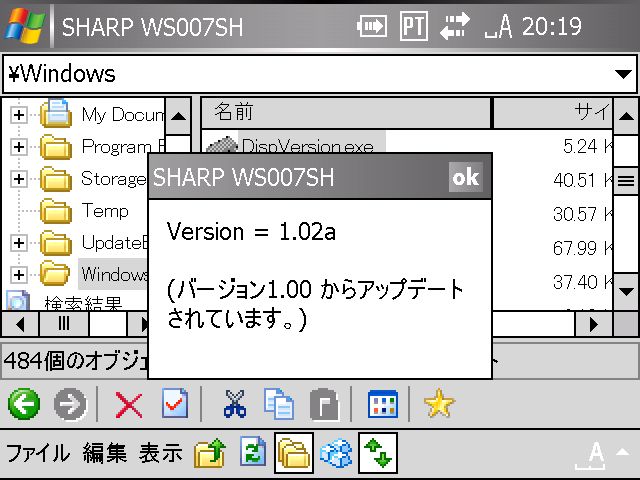This screenshot has height=480, width=640.
Task: Click the properties checkmark document icon
Action: 175,403
